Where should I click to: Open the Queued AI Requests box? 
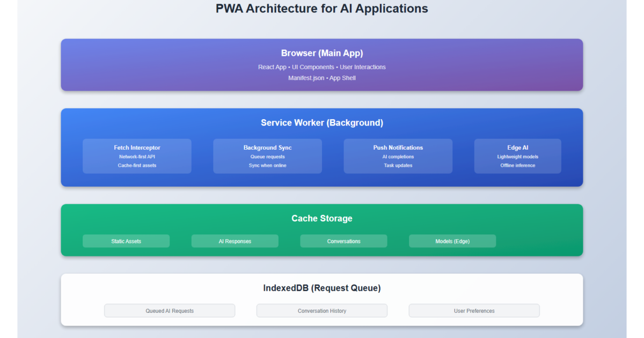(x=170, y=311)
